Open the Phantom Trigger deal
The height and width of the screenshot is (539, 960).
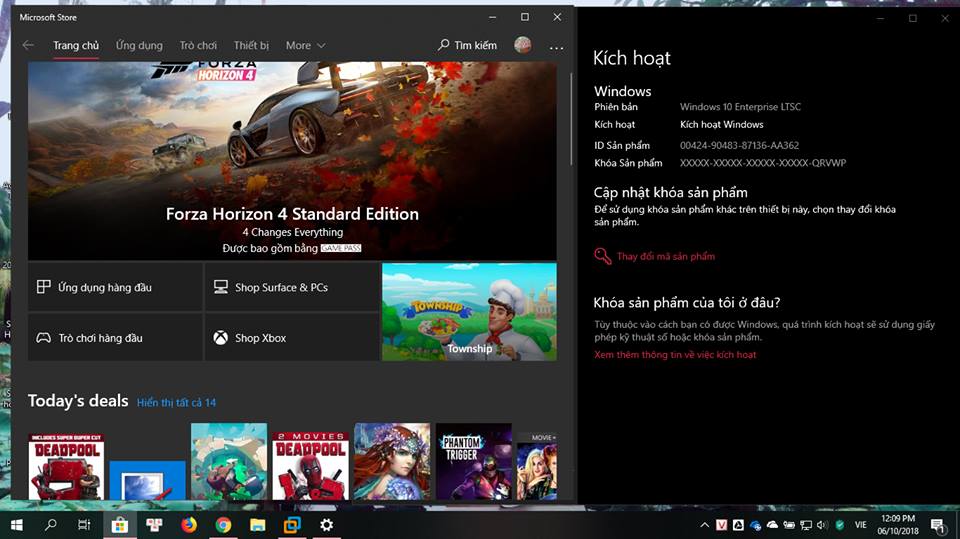(x=474, y=461)
